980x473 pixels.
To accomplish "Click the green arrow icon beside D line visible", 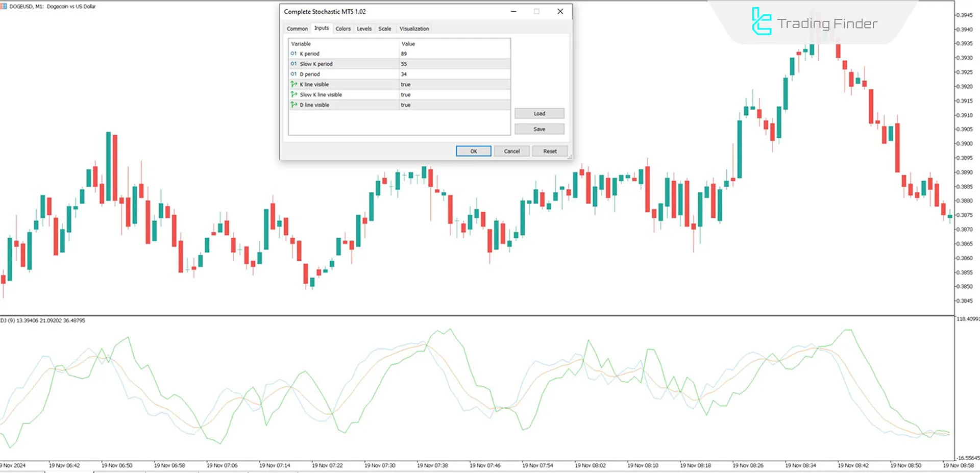I will pos(295,105).
